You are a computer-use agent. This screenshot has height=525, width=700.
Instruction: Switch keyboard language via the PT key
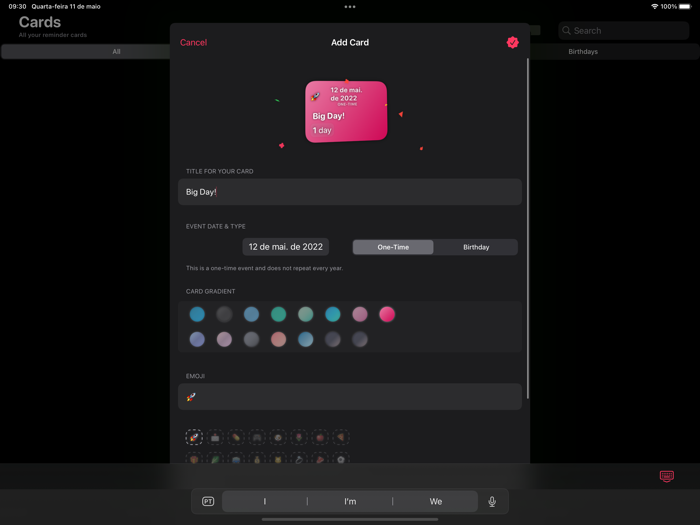tap(208, 501)
